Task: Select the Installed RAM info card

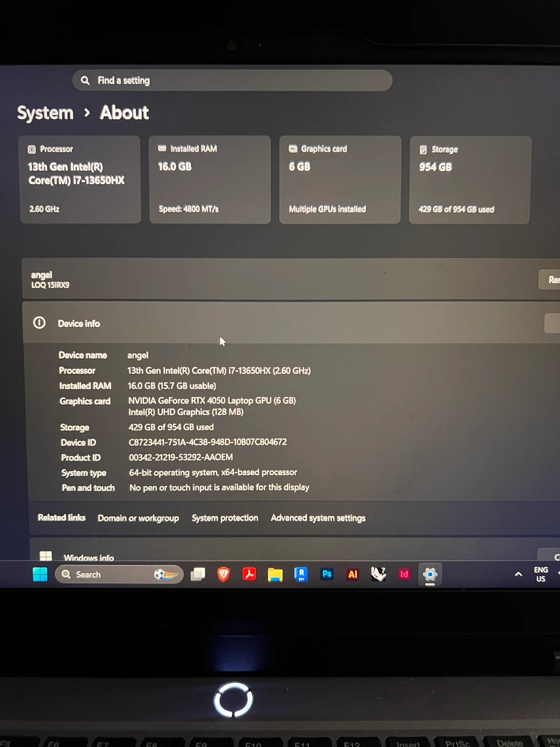Action: pos(210,179)
